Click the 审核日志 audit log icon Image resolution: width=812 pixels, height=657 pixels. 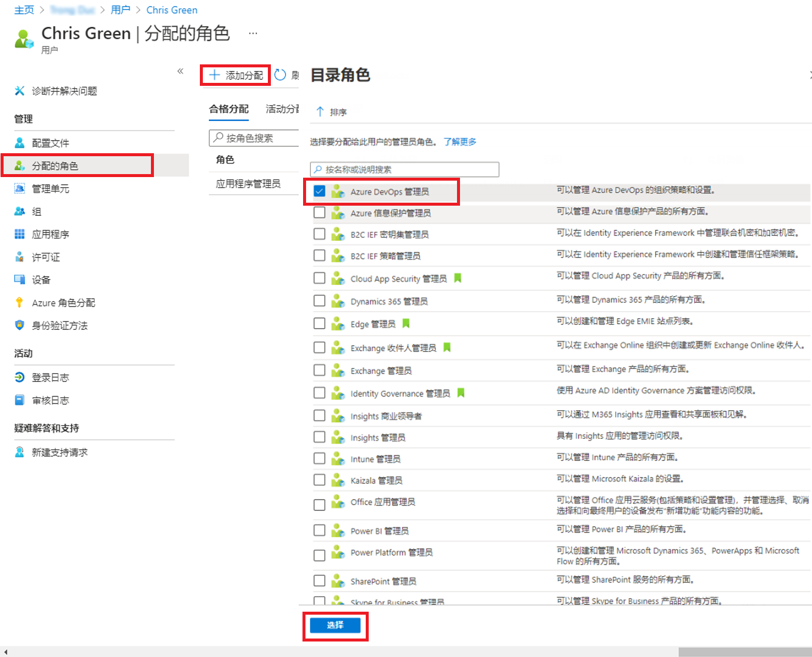point(20,399)
